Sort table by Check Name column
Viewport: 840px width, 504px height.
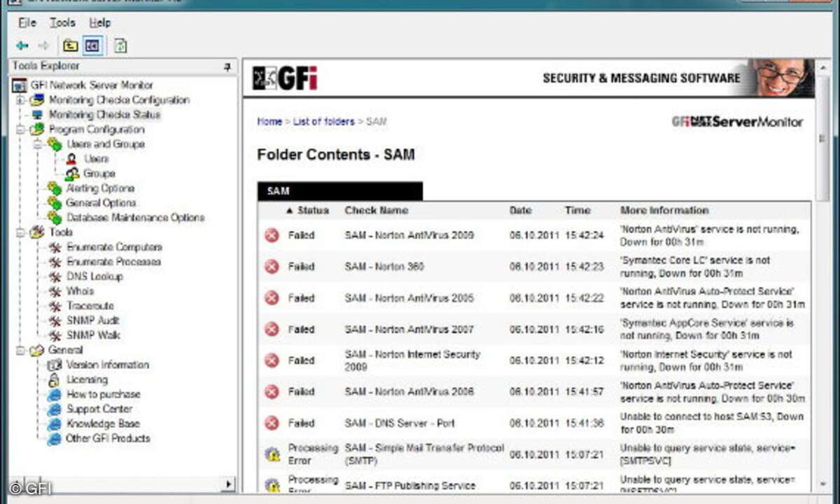[x=376, y=210]
